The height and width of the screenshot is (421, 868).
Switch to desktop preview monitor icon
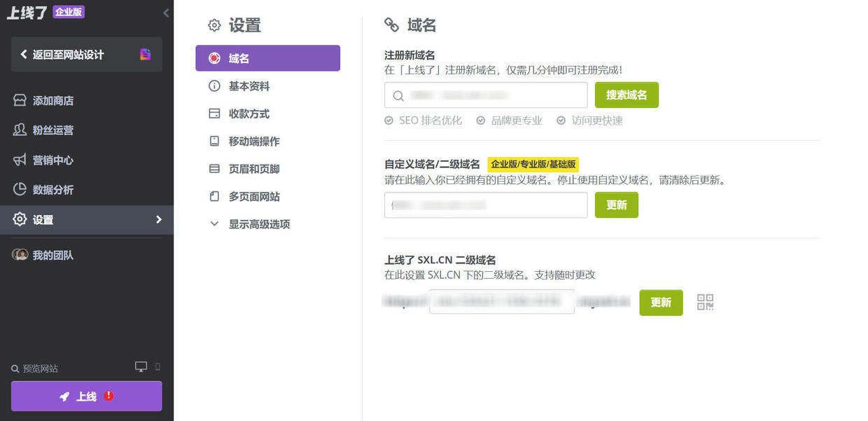pos(141,367)
